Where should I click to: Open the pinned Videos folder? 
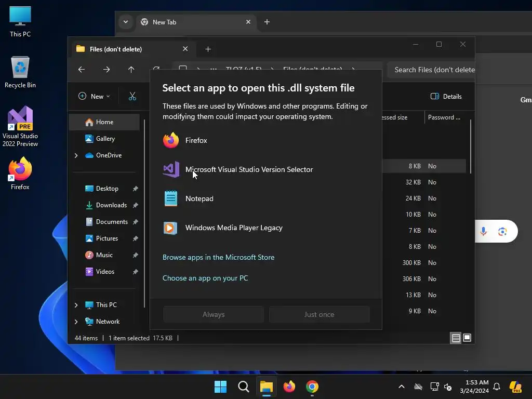coord(104,272)
